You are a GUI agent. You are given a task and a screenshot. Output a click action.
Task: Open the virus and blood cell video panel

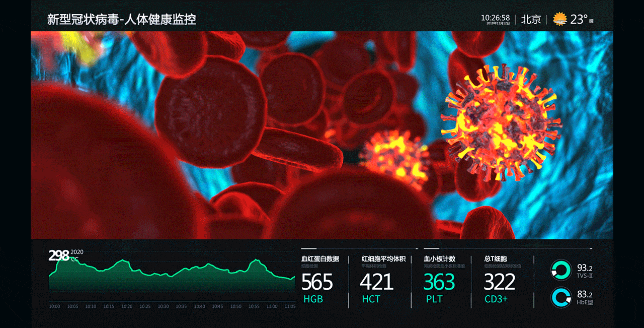coord(322,135)
